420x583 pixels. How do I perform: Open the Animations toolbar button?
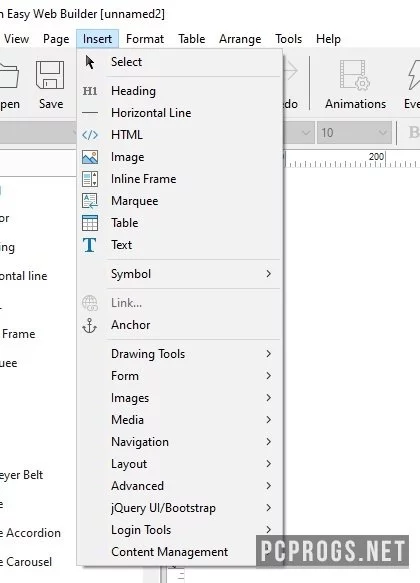coord(355,86)
